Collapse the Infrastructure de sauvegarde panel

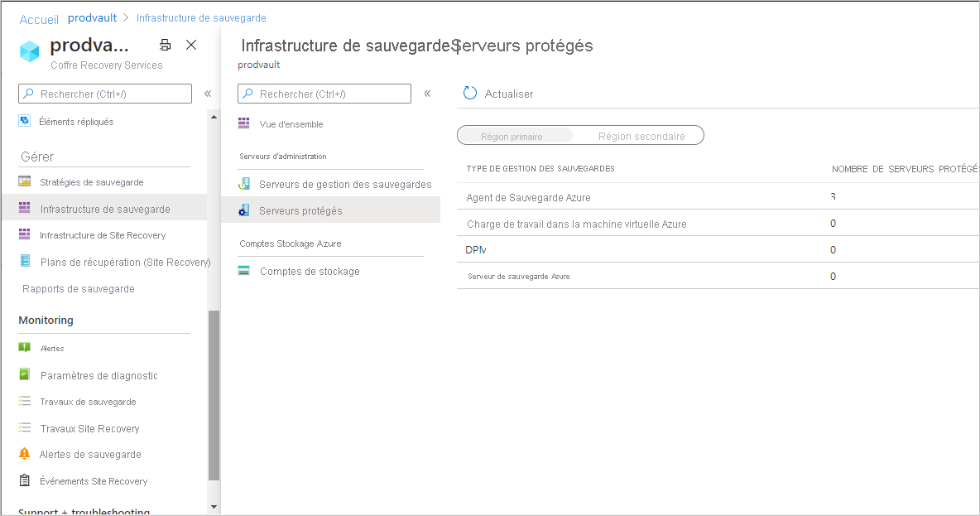click(x=428, y=94)
